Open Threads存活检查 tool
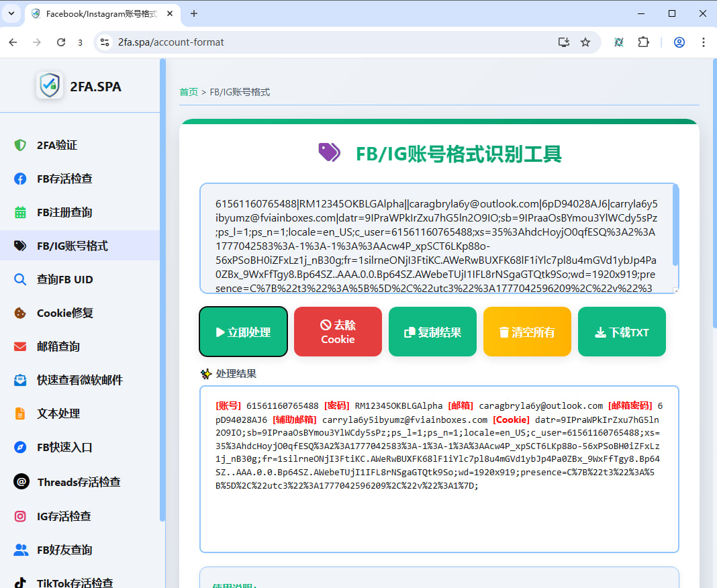 [x=80, y=482]
